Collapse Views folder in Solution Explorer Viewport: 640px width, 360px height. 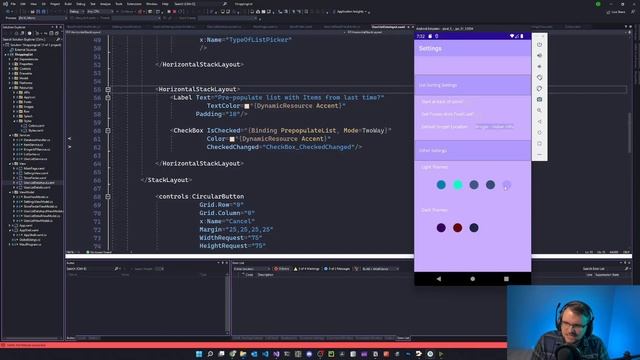10,164
